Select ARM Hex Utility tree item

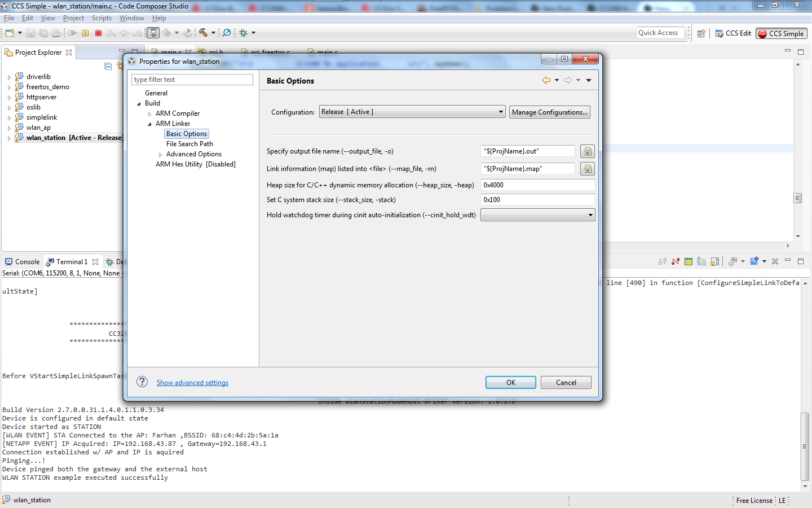tap(196, 164)
